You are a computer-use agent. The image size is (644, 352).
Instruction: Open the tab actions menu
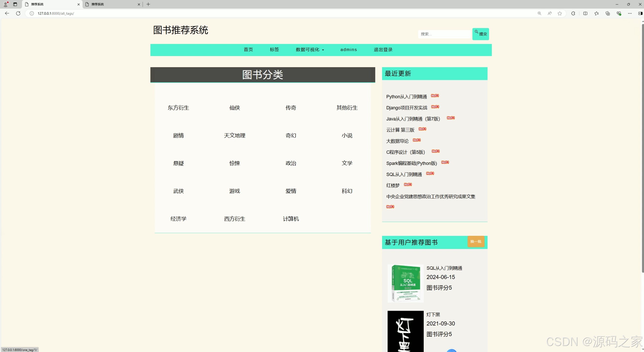(15, 4)
